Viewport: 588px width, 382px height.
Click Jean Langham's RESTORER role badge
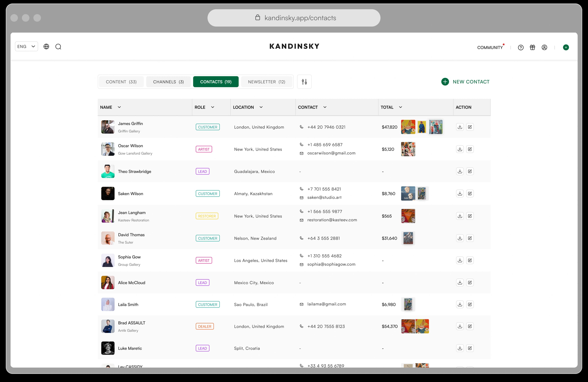207,216
